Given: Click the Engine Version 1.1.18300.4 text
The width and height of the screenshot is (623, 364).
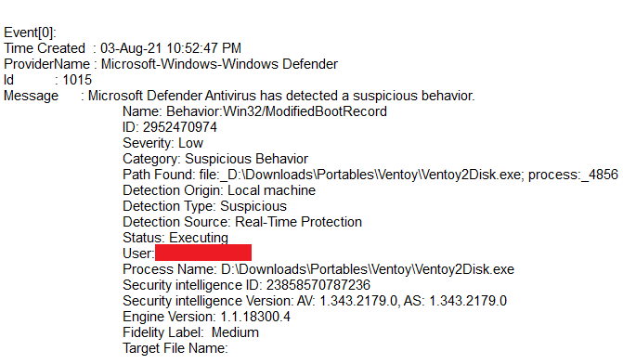Looking at the screenshot, I should click(x=206, y=317).
